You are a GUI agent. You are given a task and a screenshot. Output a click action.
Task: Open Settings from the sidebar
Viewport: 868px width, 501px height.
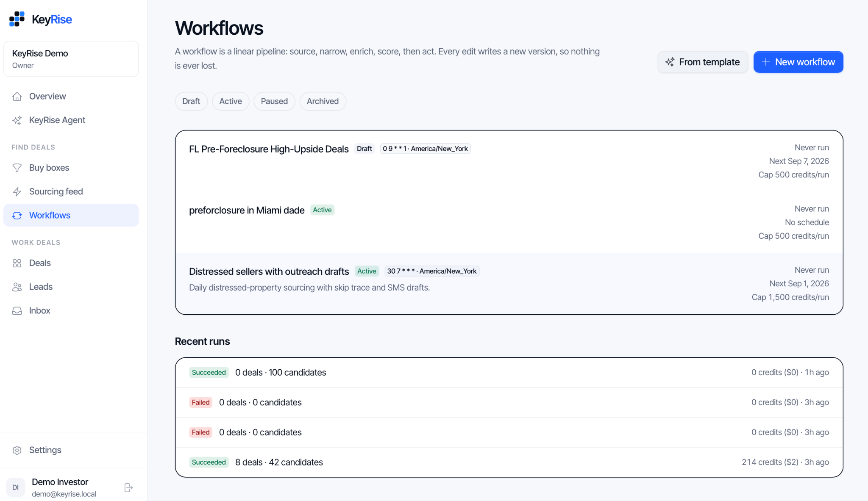tap(71, 450)
